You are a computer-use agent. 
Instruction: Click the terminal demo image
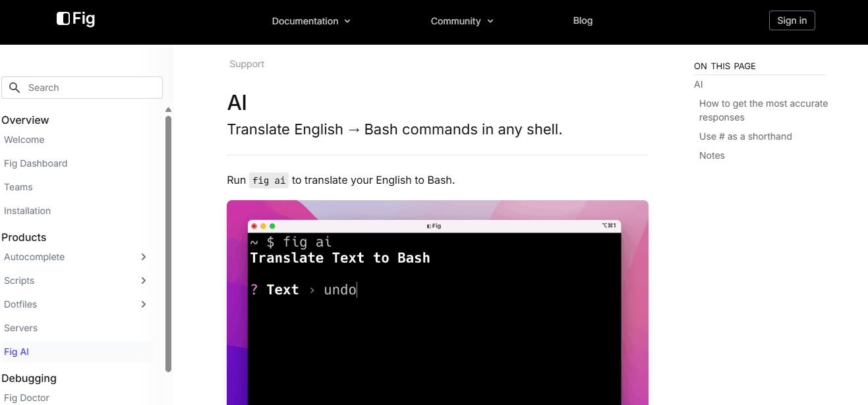tap(438, 302)
